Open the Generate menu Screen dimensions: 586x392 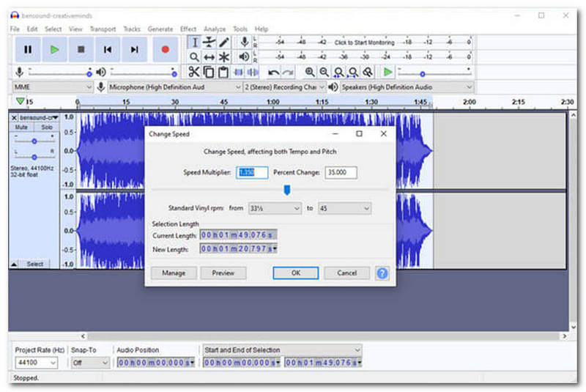pyautogui.click(x=160, y=29)
